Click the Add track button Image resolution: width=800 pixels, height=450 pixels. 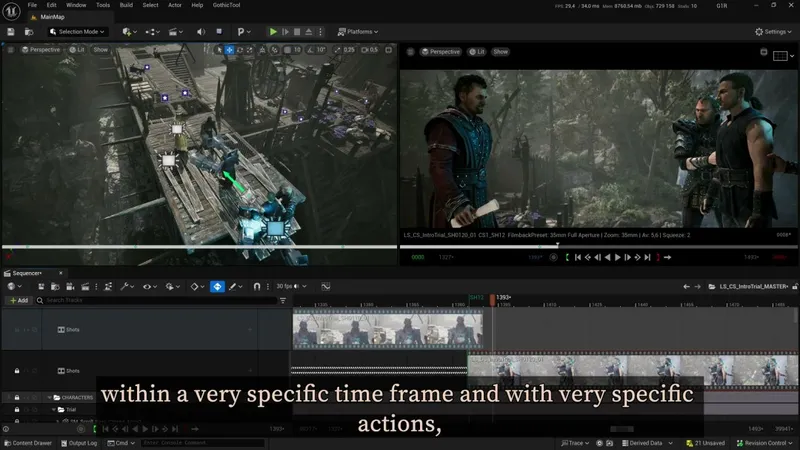19,300
